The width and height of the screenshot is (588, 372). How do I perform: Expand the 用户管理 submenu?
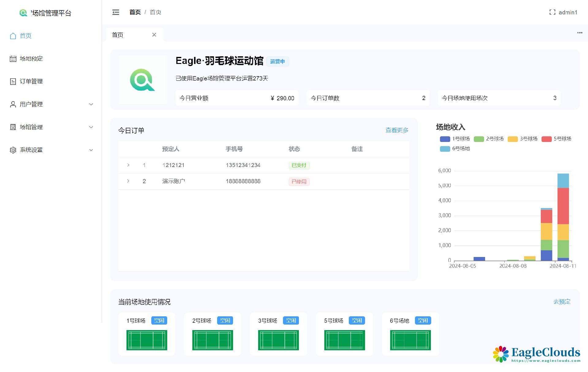point(91,104)
